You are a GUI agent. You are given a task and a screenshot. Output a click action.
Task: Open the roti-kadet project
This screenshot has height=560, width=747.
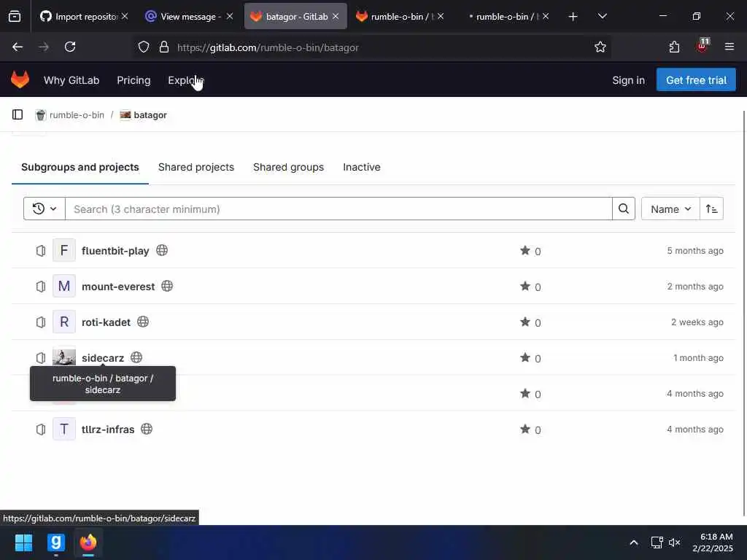tap(106, 322)
